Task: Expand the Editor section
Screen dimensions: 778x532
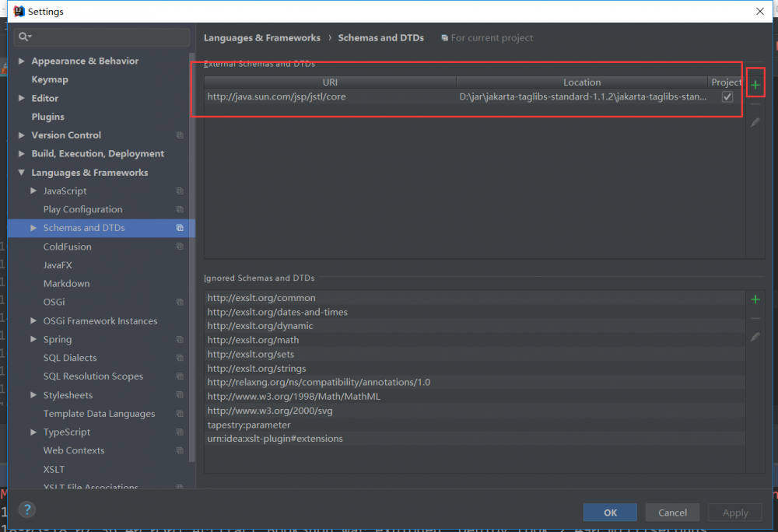Action: [x=23, y=98]
